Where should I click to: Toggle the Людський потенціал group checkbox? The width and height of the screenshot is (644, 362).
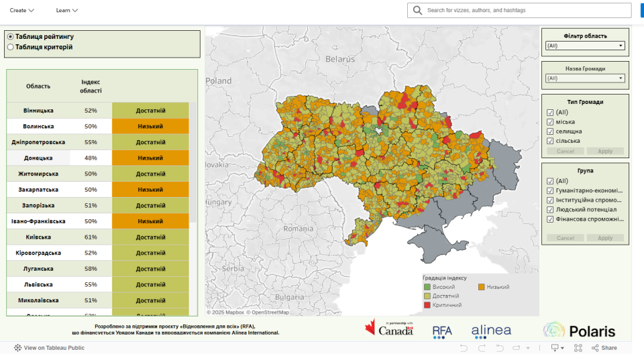pos(550,210)
